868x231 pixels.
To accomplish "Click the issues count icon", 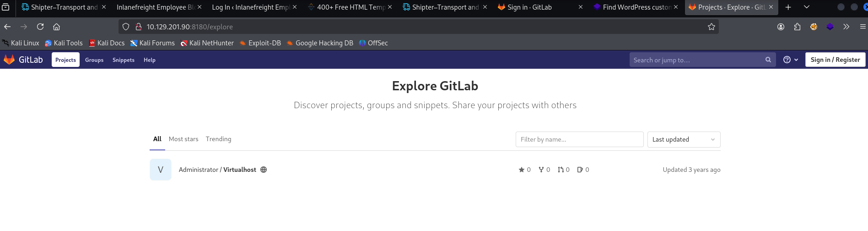I will point(580,170).
